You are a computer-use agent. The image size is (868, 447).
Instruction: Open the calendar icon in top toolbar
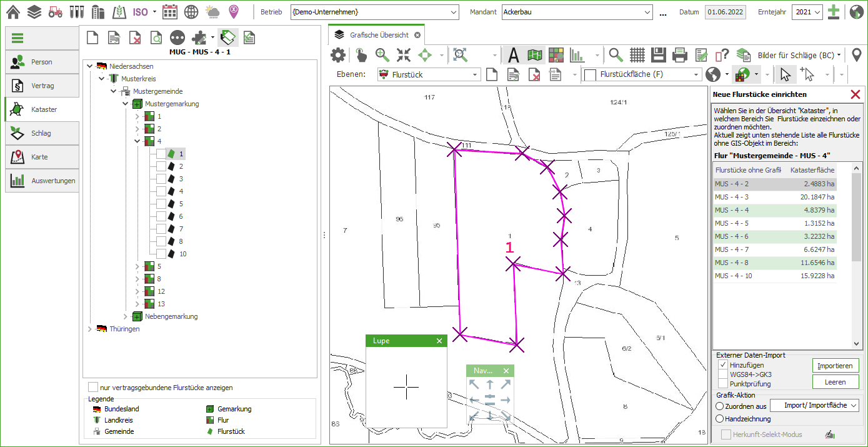[170, 12]
